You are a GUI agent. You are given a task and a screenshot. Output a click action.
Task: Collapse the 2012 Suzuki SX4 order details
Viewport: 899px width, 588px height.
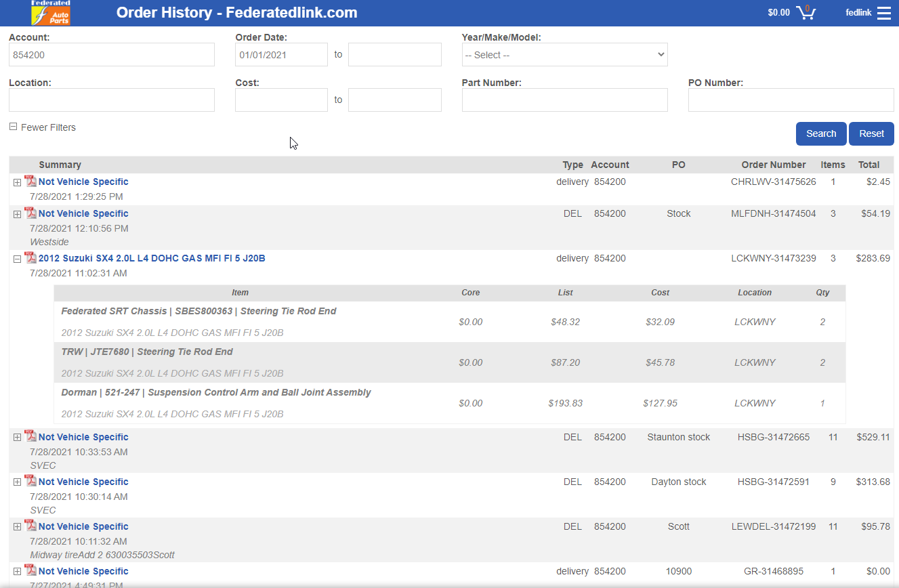[17, 259]
